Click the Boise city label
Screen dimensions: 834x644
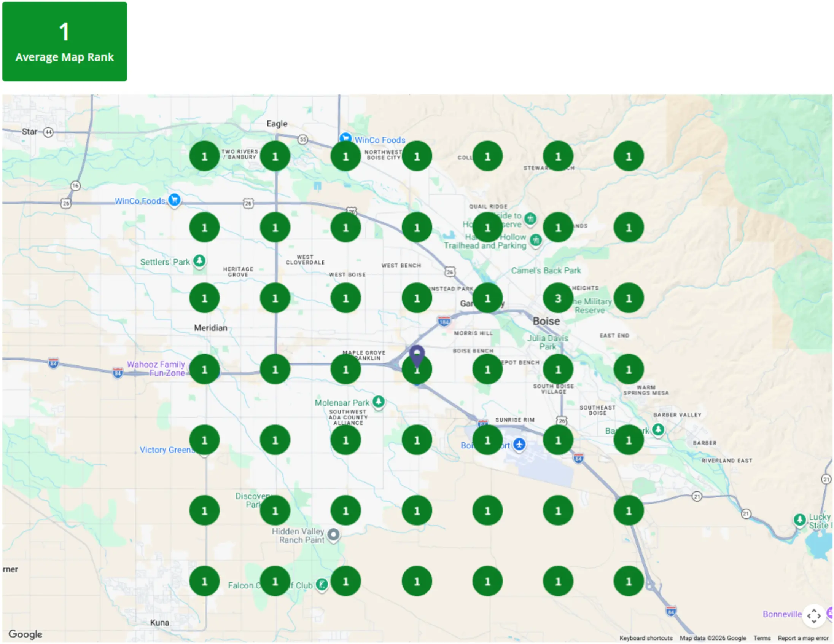546,321
